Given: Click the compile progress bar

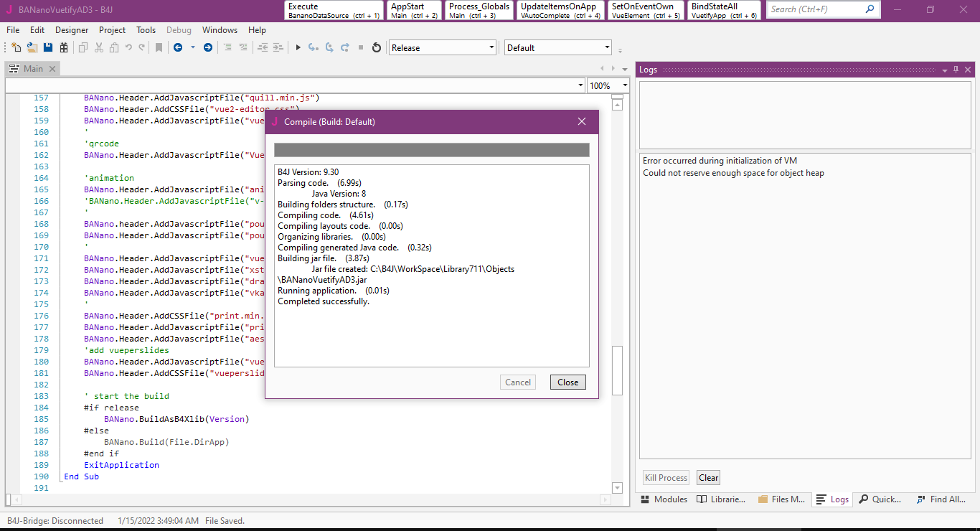Looking at the screenshot, I should tap(431, 150).
